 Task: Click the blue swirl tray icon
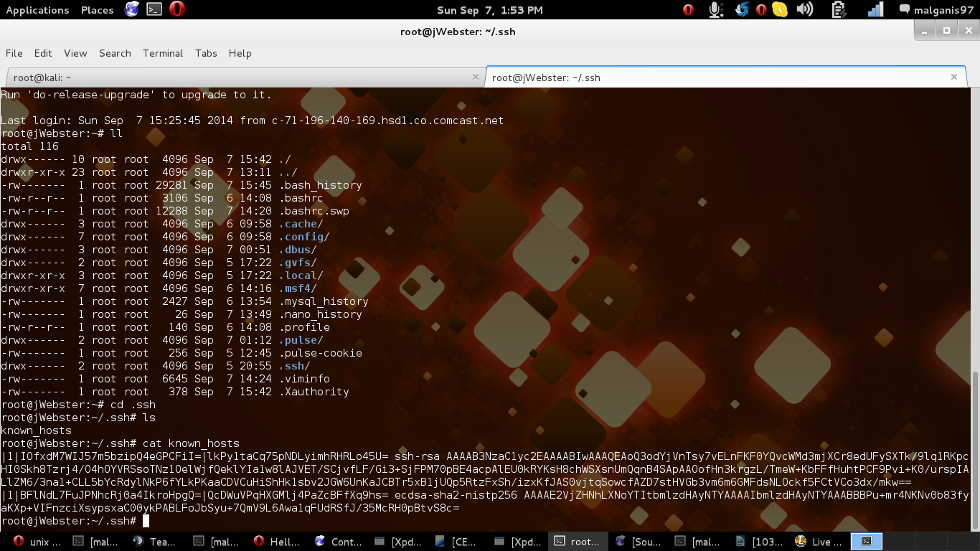pyautogui.click(x=743, y=9)
